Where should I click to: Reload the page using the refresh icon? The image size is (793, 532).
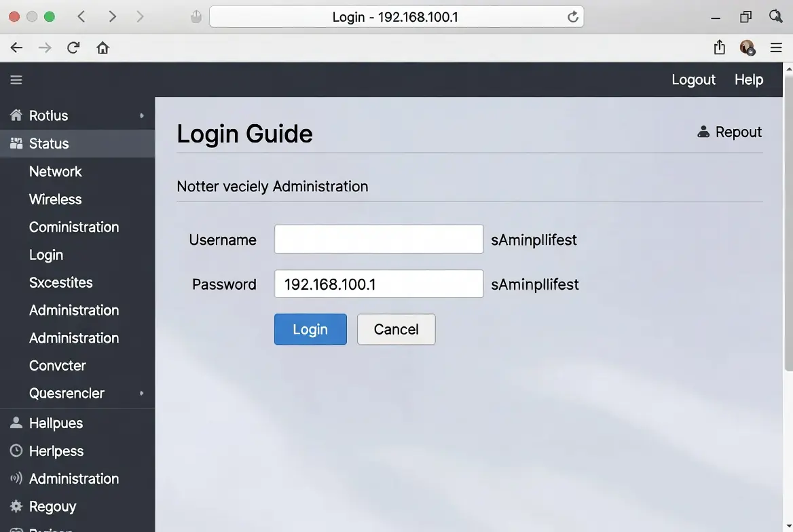pyautogui.click(x=73, y=47)
